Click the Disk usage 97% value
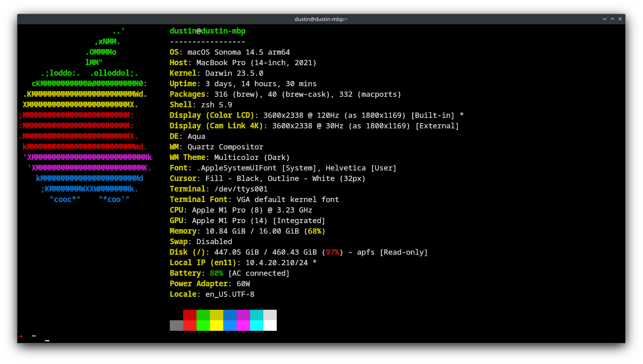This screenshot has width=643, height=364. (332, 252)
